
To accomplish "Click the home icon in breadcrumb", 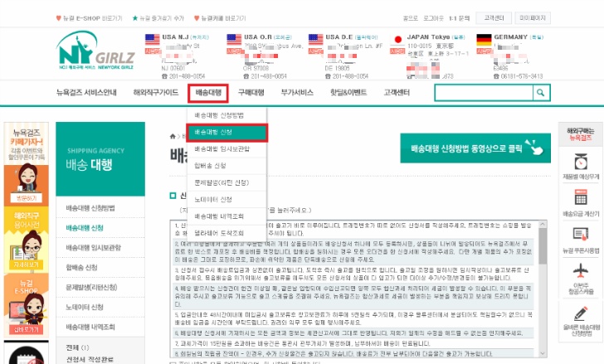I will pyautogui.click(x=173, y=136).
